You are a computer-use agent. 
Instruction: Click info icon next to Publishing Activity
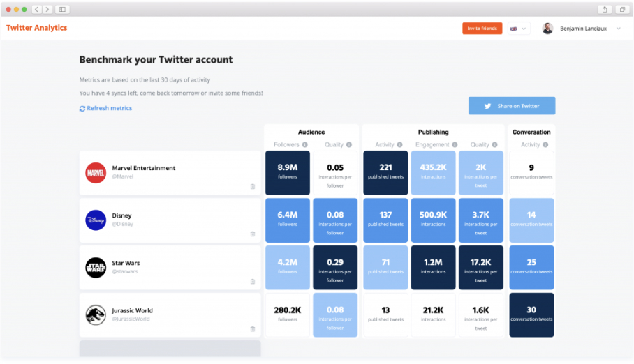[399, 144]
